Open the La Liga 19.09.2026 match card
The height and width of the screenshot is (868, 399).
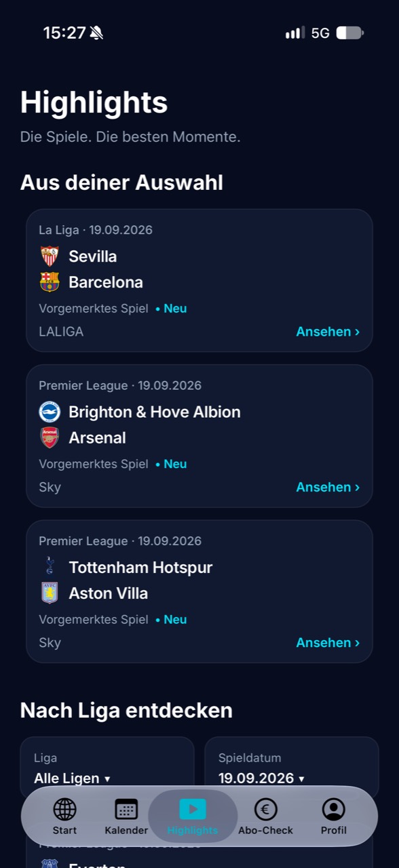(x=199, y=280)
